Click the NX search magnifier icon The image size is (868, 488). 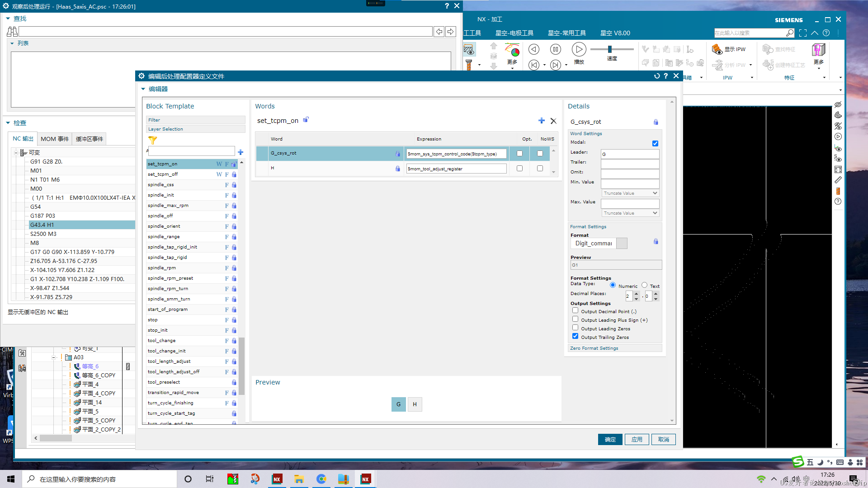[789, 33]
